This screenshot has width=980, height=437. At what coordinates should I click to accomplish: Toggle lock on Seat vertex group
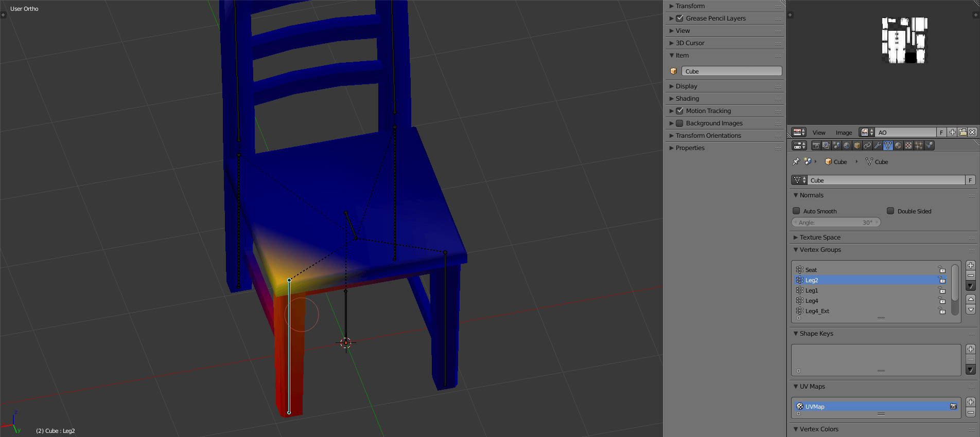[x=942, y=270]
